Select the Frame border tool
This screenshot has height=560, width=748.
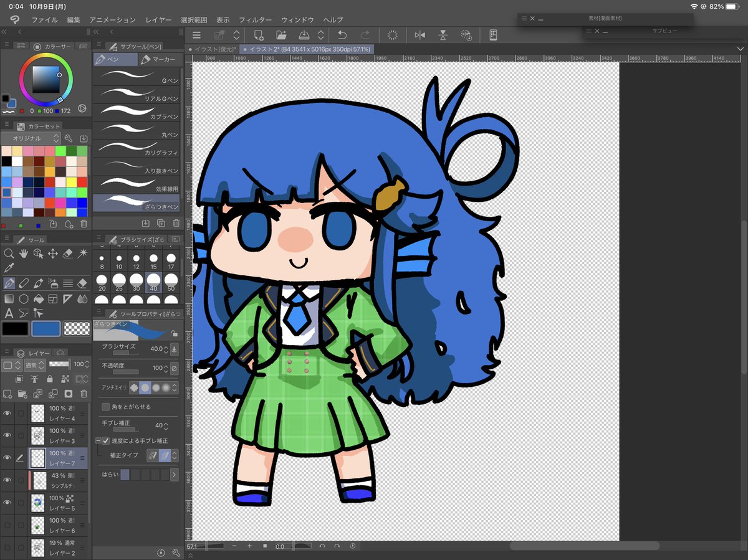(53, 298)
